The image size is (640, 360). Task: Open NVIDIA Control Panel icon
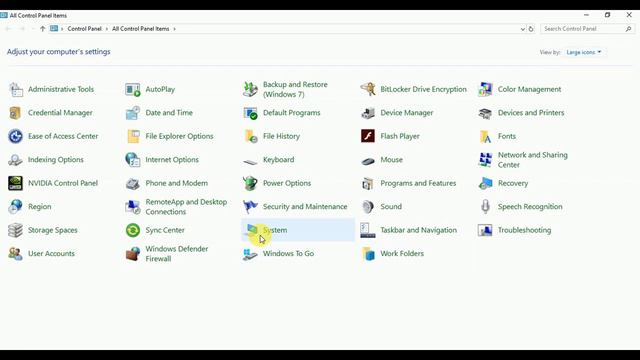point(16,183)
